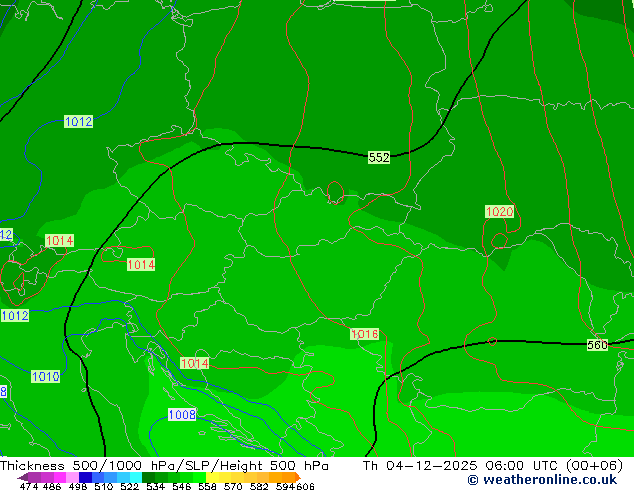Select the red 1016 isobar label

pos(365,334)
